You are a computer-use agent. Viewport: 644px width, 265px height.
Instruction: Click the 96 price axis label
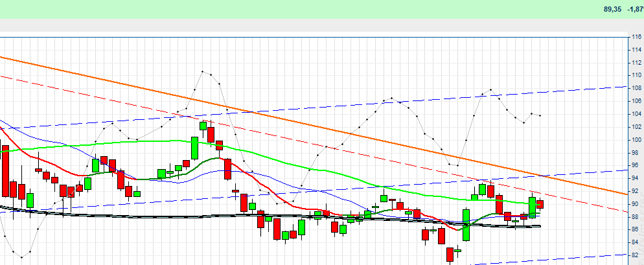[636, 165]
